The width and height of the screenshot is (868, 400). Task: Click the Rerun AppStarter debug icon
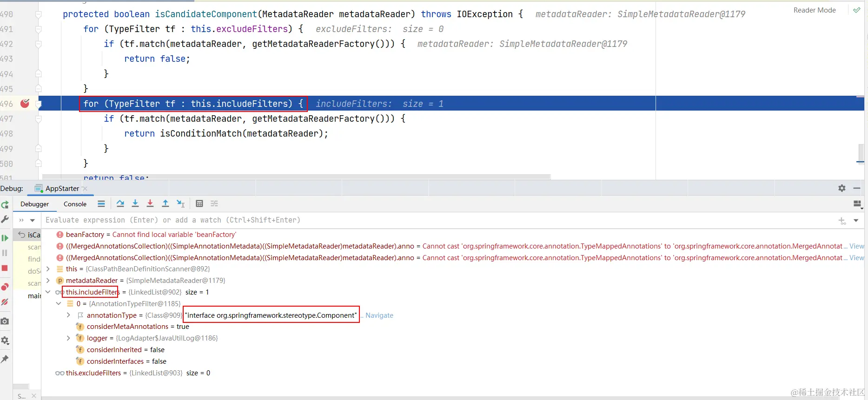click(x=5, y=205)
